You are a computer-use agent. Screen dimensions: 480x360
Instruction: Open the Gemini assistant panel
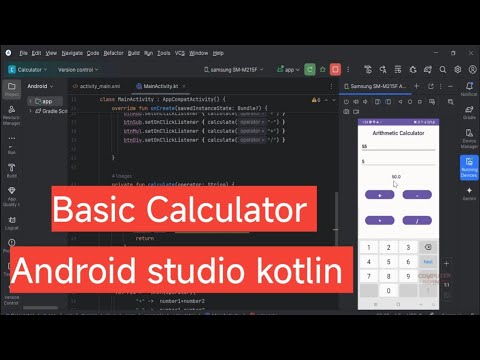tap(469, 193)
